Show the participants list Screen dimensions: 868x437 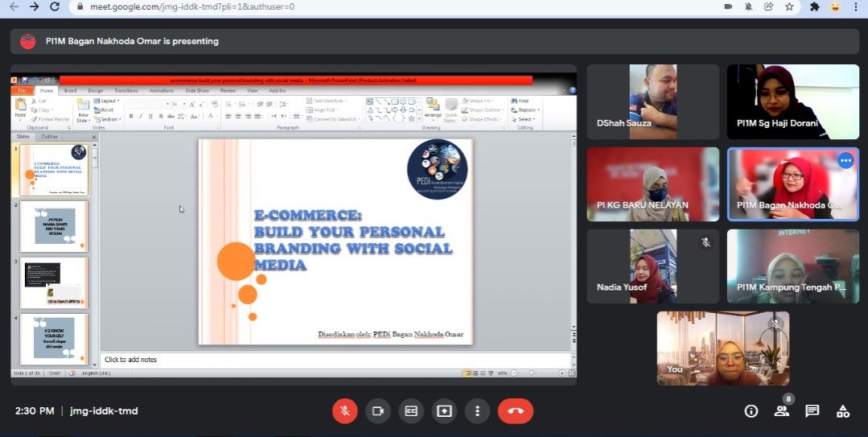tap(781, 410)
